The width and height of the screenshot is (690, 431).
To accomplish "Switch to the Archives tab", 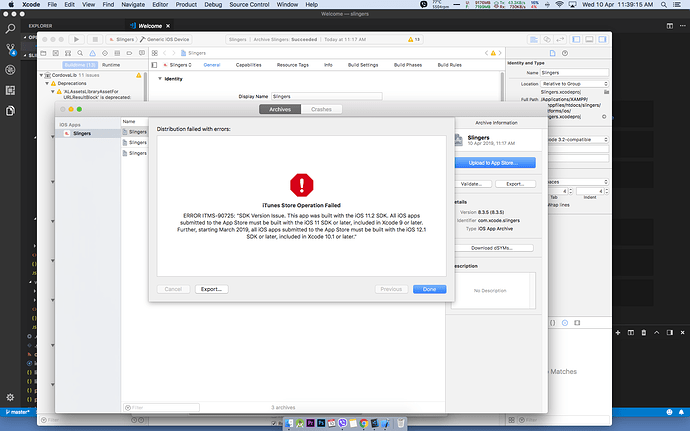I will tap(280, 109).
